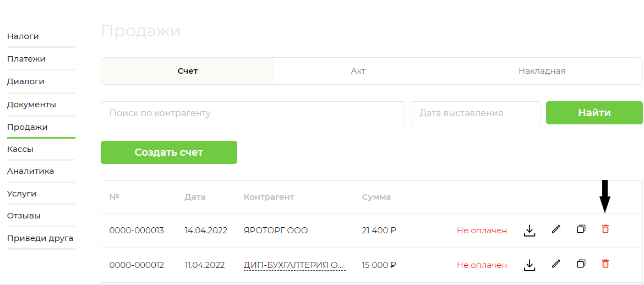Focus the Поиск по контрагенту field
644x285 pixels.
pyautogui.click(x=253, y=113)
